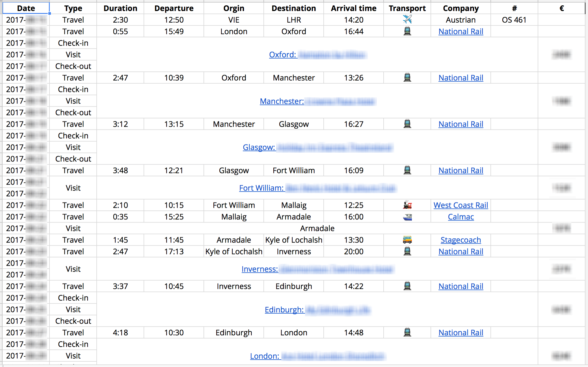Click the train icon in Glasgow to Fort William row

pos(407,170)
